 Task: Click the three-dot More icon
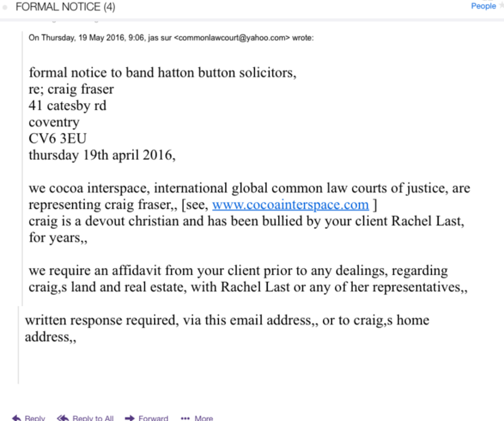[x=185, y=419]
